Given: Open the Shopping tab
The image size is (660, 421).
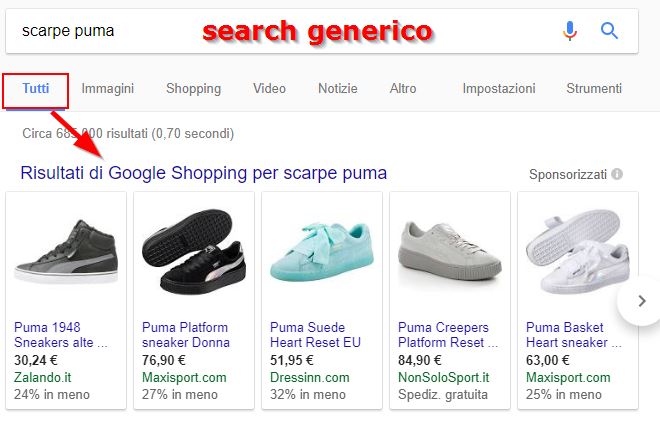Looking at the screenshot, I should (193, 89).
